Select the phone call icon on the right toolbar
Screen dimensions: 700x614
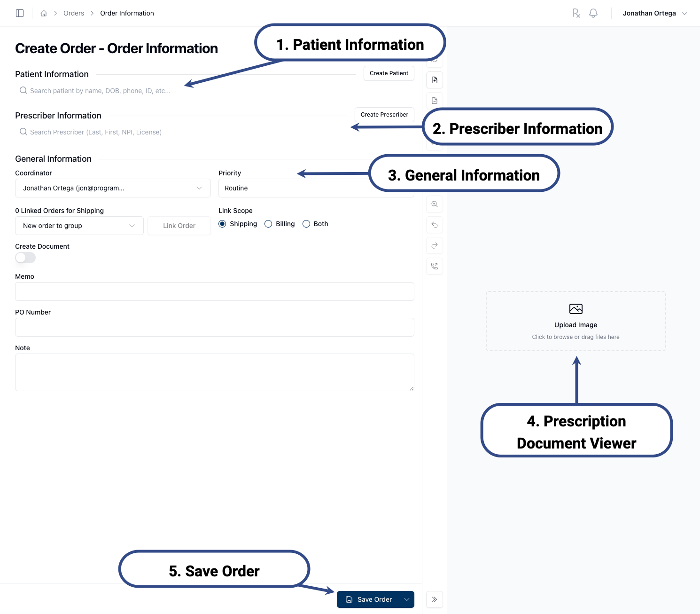tap(434, 266)
